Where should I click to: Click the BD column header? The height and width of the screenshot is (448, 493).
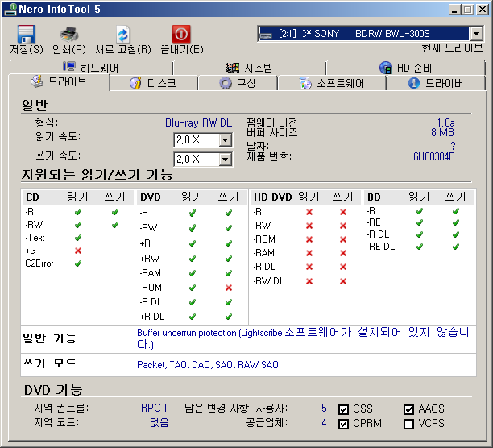coord(374,197)
